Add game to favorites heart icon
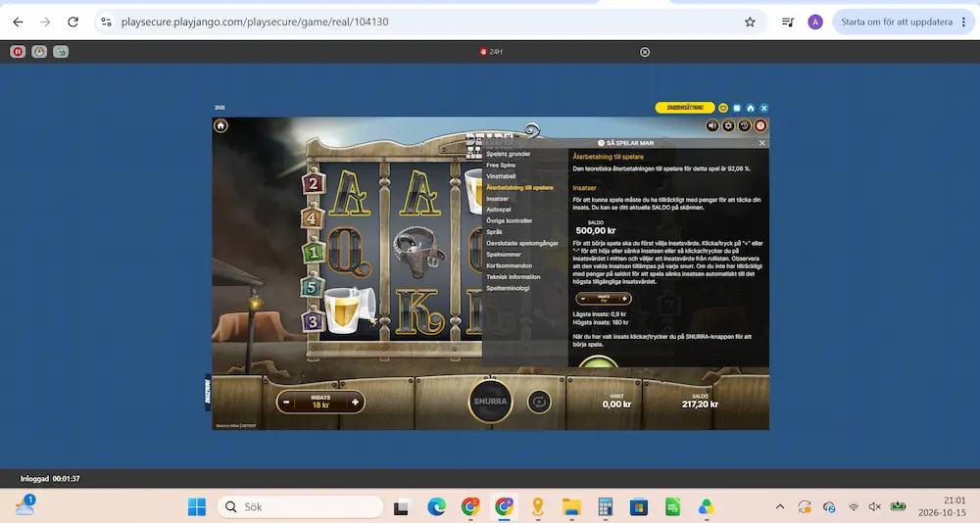This screenshot has height=523, width=980. [x=723, y=108]
